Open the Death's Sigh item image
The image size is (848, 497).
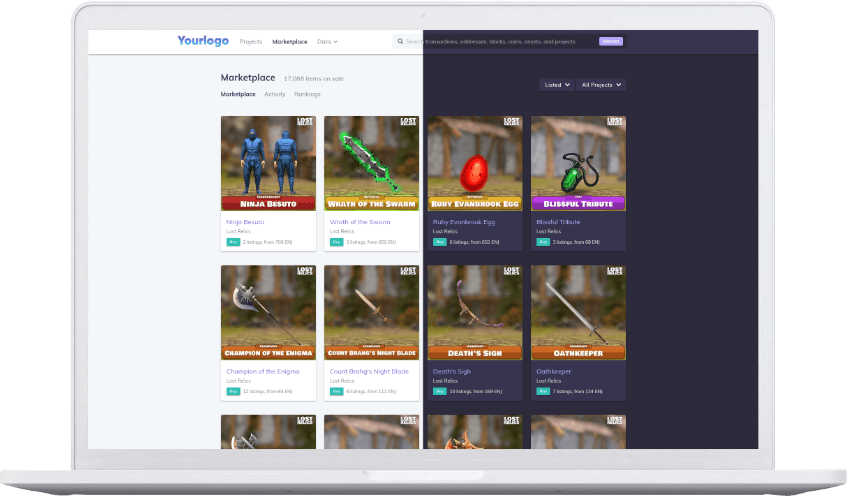pos(475,313)
